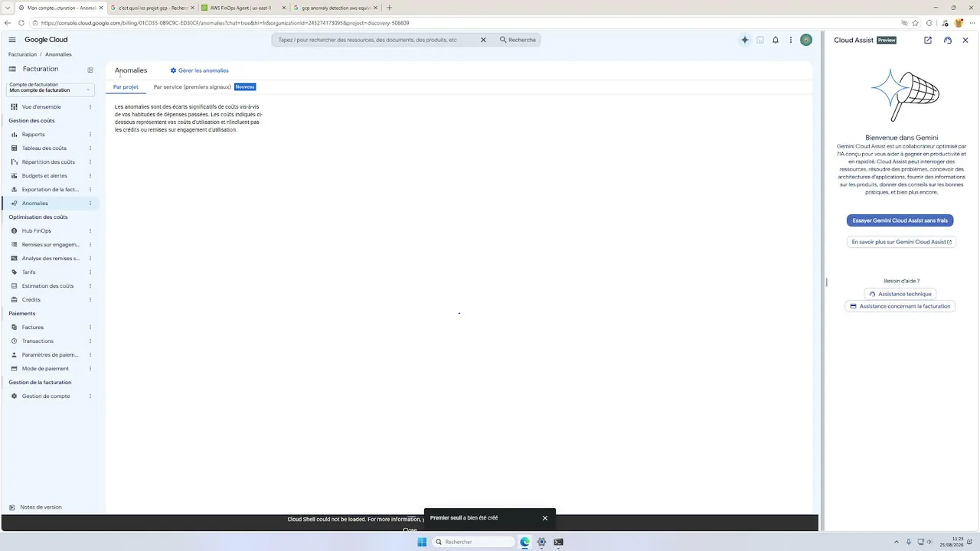Open the more options menu for Rapports
The image size is (980, 551).
90,135
